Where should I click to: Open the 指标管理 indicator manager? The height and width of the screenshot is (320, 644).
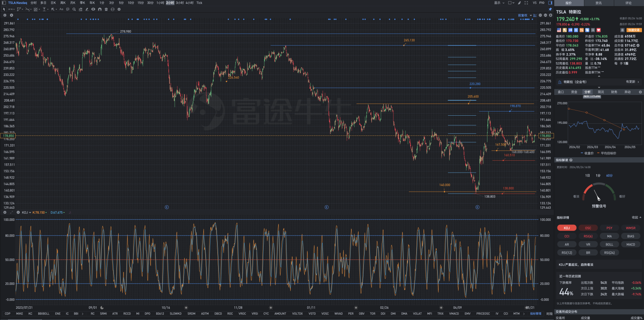tap(536, 314)
